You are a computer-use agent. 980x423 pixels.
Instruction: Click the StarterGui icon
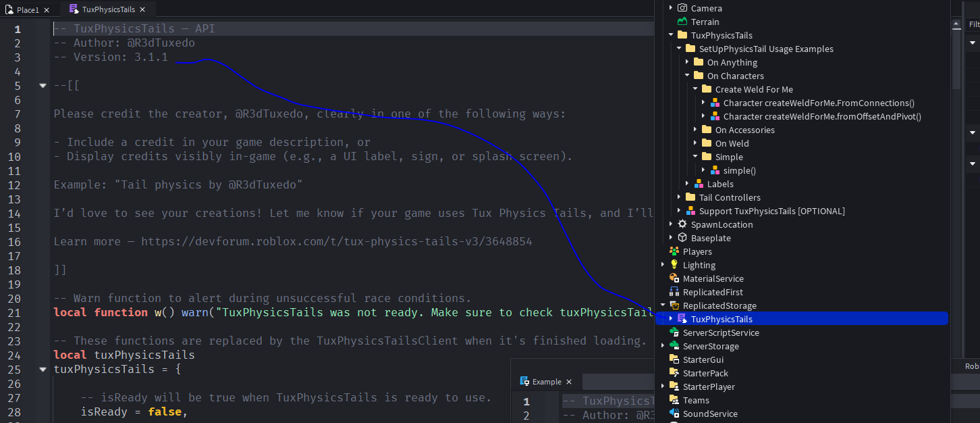click(x=674, y=359)
